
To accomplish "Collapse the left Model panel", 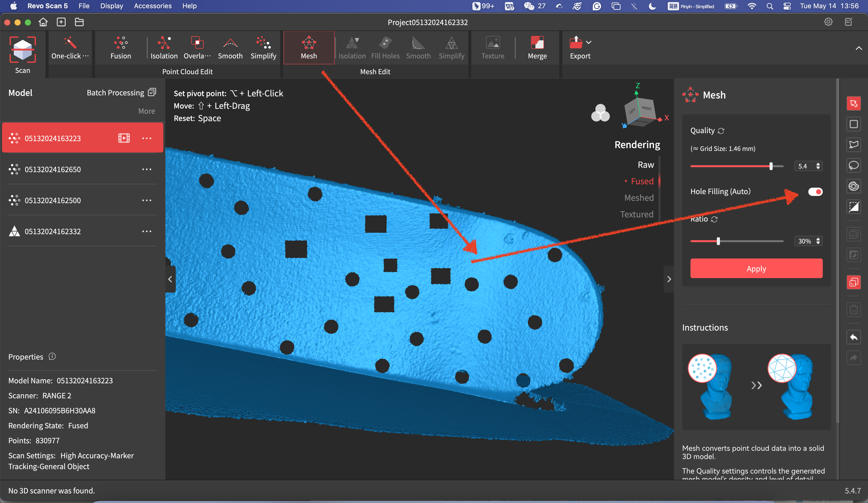I will point(170,279).
